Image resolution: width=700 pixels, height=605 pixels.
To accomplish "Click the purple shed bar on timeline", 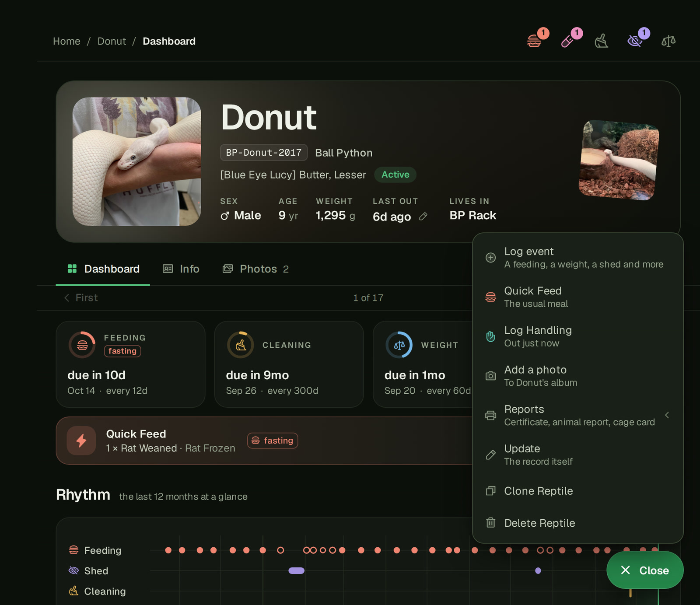I will pyautogui.click(x=296, y=570).
